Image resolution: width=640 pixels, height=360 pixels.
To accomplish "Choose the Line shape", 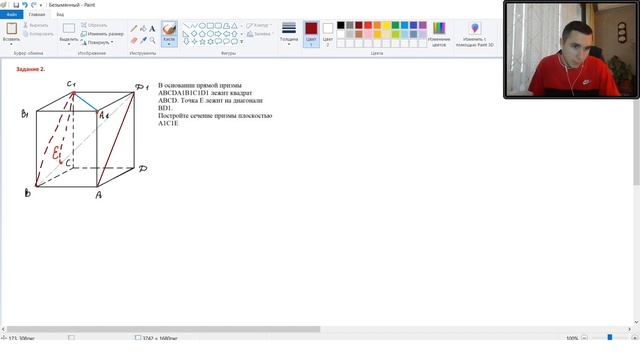I will tap(186, 25).
